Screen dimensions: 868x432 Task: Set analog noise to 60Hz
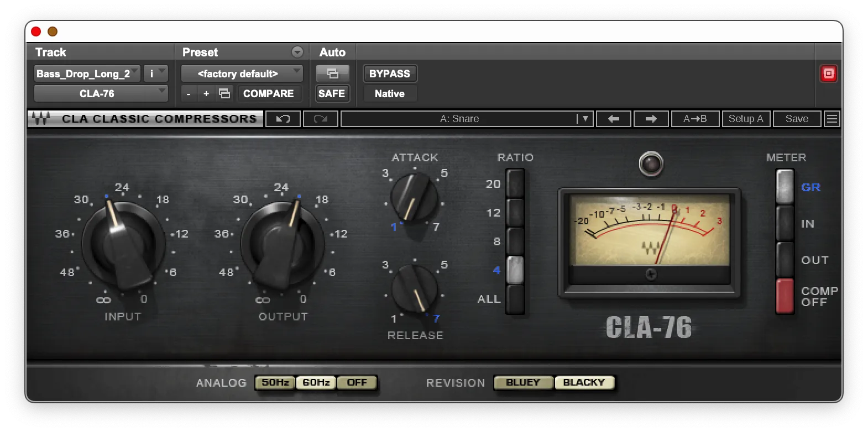tap(316, 382)
